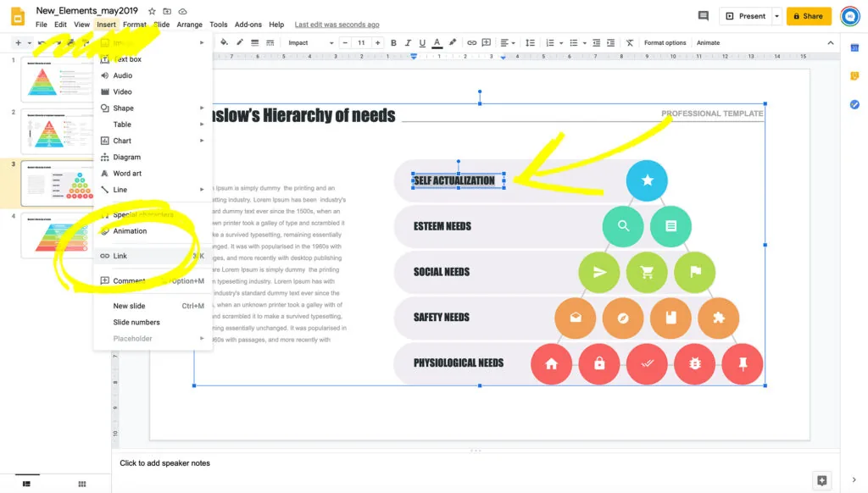This screenshot has width=868, height=493.
Task: Open Google Keep in the side panel
Action: point(854,75)
